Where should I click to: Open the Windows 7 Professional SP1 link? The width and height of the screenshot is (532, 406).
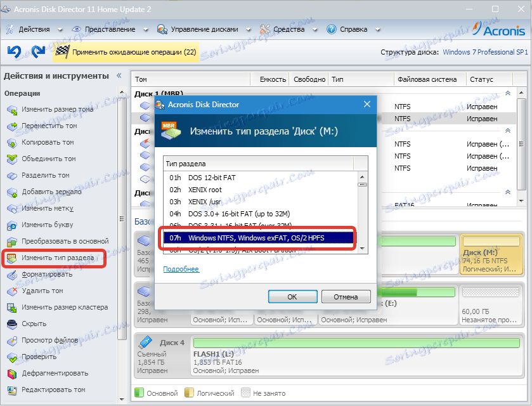click(x=485, y=52)
